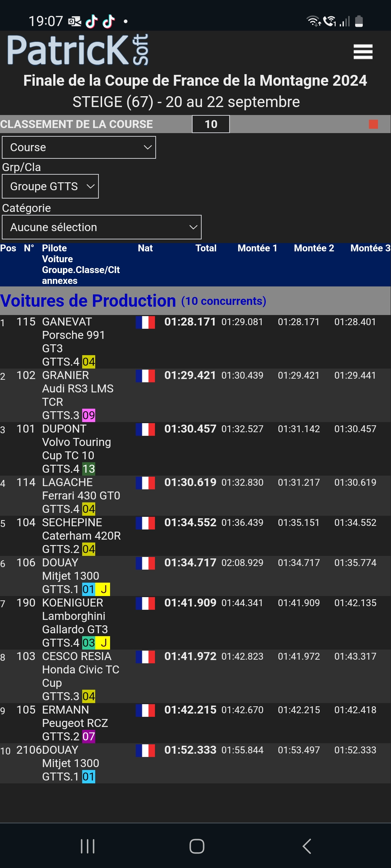This screenshot has width=391, height=868.
Task: Click the red square status indicator
Action: pyautogui.click(x=373, y=124)
